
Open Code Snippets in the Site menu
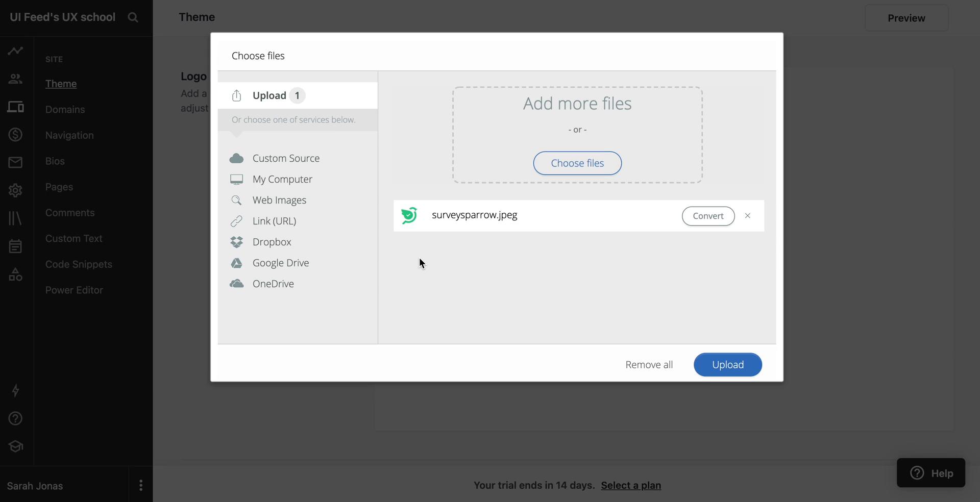79,264
